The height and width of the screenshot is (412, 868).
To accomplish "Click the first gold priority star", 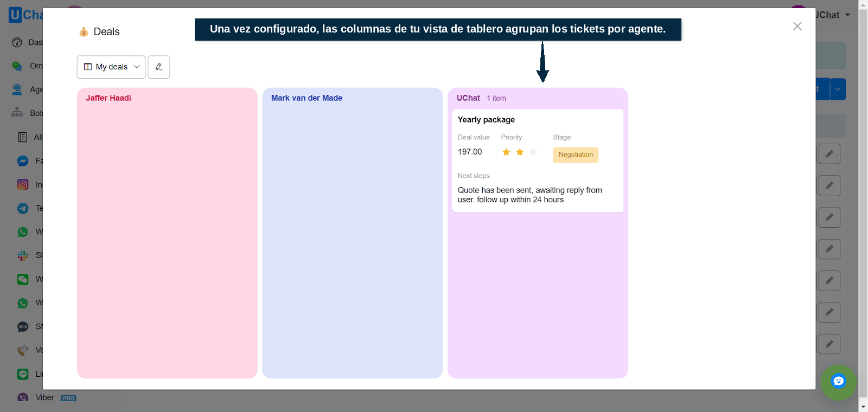I will [506, 152].
